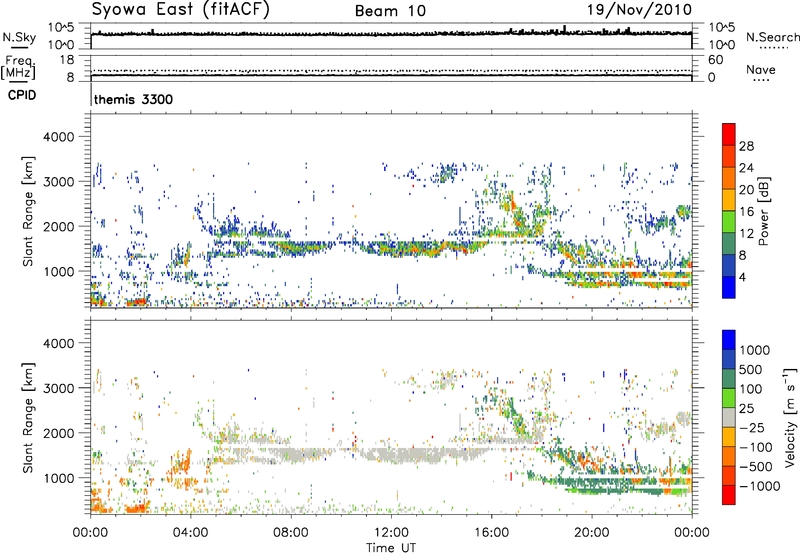Click the red swatch of Power colorbar
Viewport: 800px width, 554px height.
pos(729,134)
